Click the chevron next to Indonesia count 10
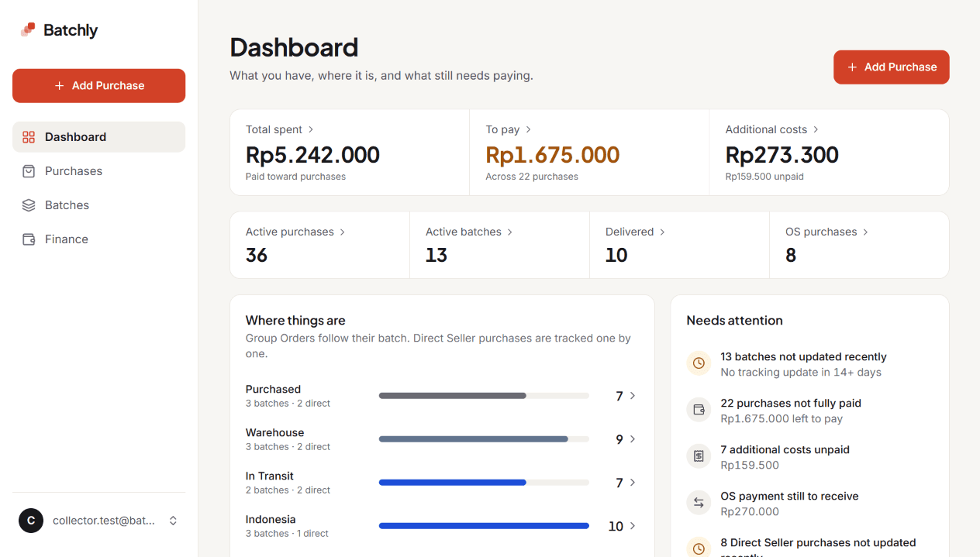This screenshot has height=557, width=980. coord(633,526)
